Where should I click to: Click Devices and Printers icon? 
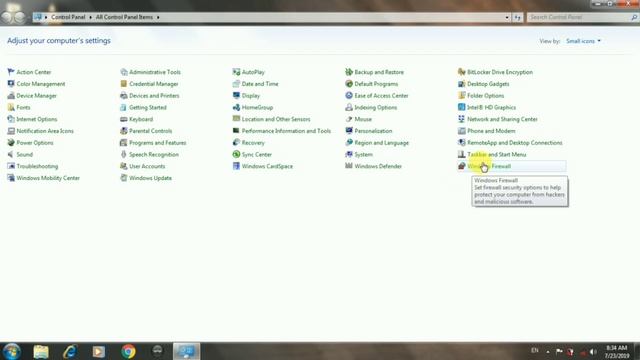coord(124,96)
